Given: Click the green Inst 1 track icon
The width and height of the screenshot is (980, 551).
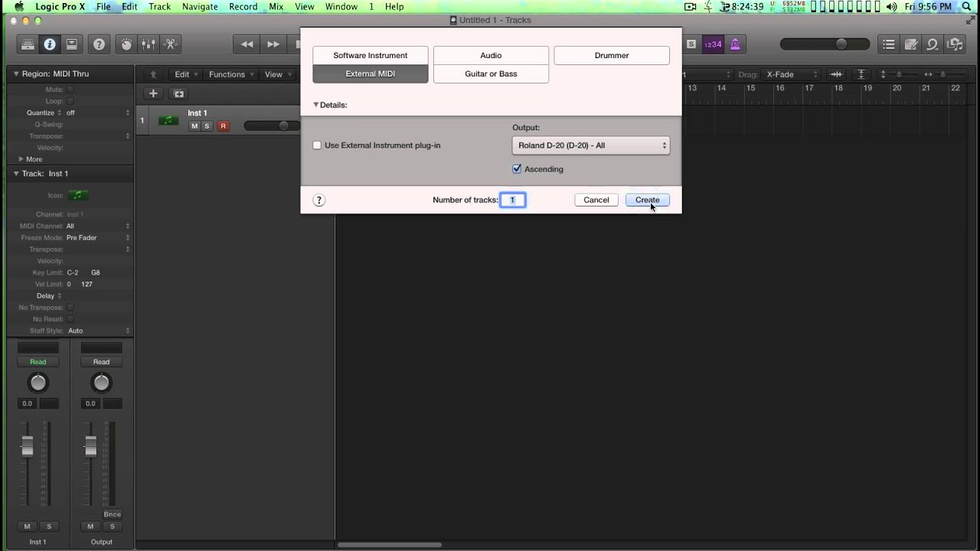Looking at the screenshot, I should click(168, 120).
